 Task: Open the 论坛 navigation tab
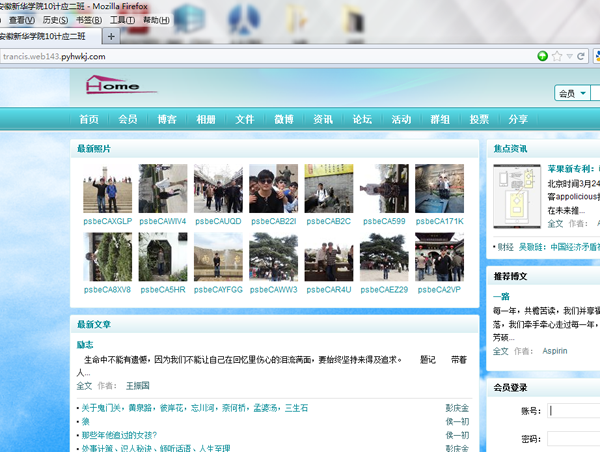point(362,119)
